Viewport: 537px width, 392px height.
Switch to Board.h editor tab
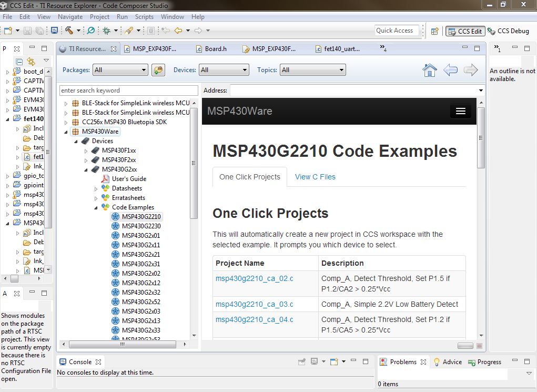(211, 49)
